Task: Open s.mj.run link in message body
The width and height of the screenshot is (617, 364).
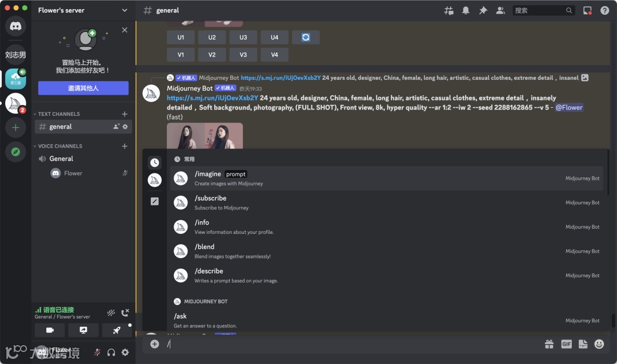Action: click(x=213, y=98)
